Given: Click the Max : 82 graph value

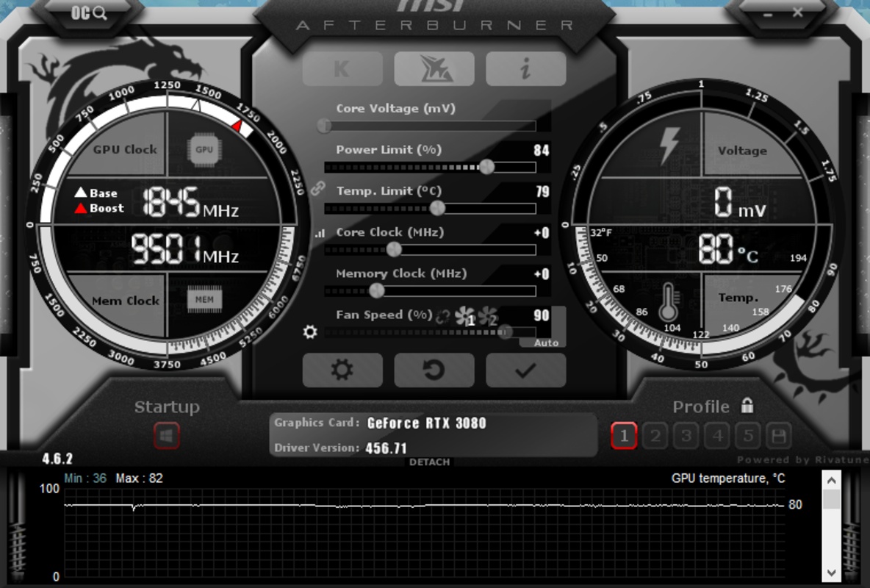Looking at the screenshot, I should (x=140, y=478).
